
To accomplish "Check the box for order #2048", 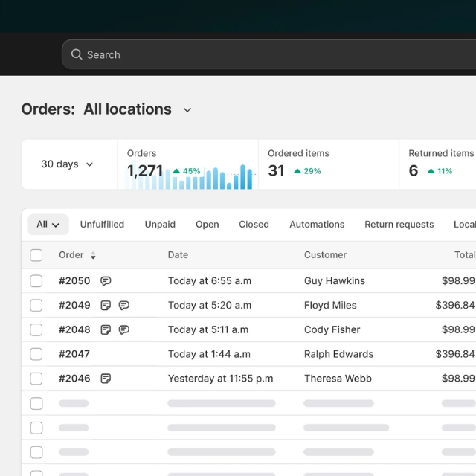I will tap(36, 329).
